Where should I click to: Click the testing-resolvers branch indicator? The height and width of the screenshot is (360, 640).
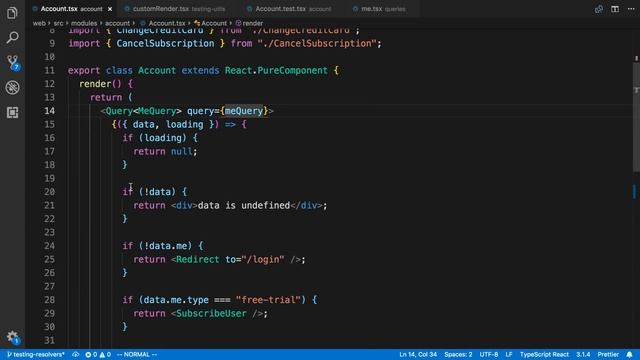tap(36, 354)
